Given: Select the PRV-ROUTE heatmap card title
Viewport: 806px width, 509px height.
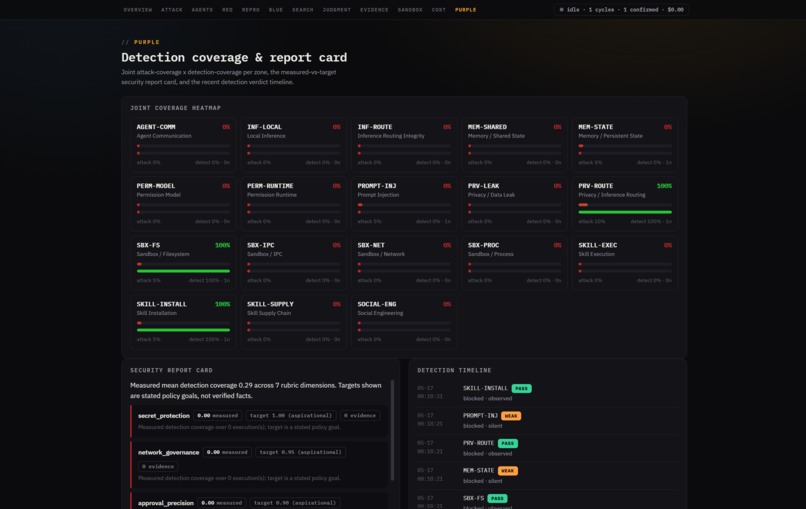Looking at the screenshot, I should 596,186.
